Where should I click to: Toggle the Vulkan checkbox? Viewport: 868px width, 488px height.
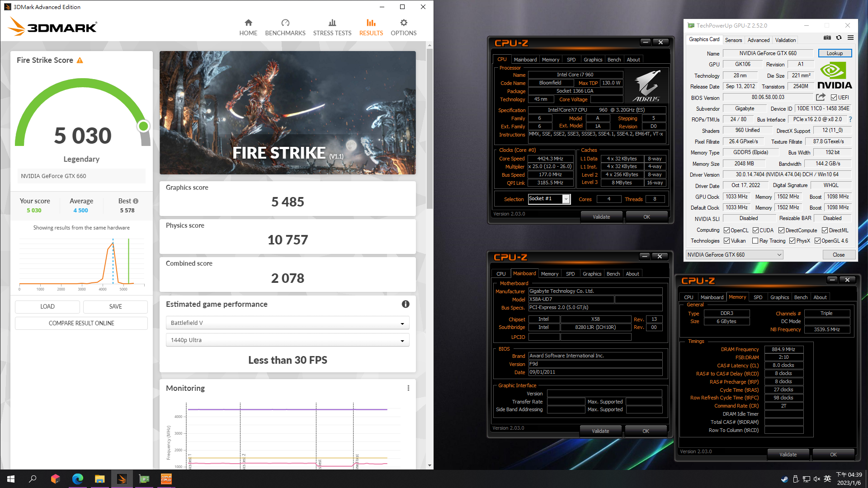tap(726, 241)
